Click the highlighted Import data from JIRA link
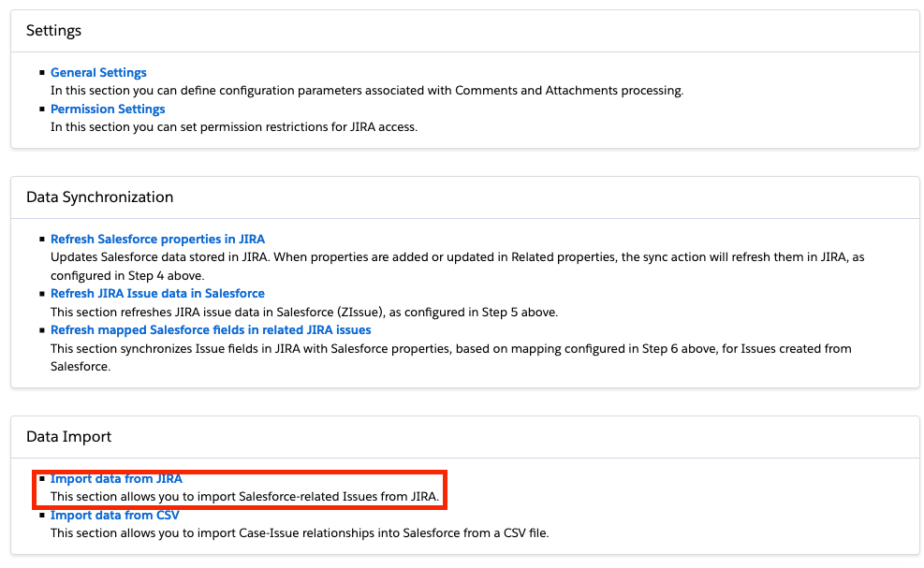The width and height of the screenshot is (924, 568). 116,478
